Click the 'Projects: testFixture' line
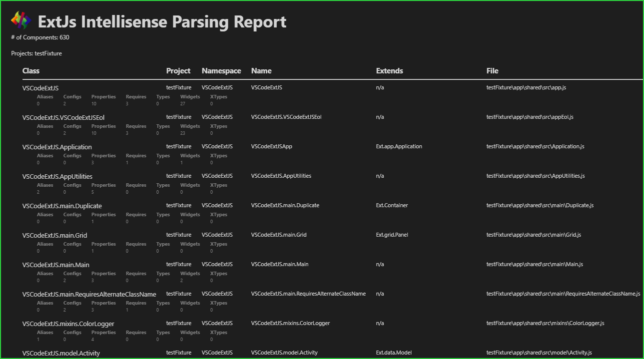This screenshot has width=644, height=359. pos(36,53)
